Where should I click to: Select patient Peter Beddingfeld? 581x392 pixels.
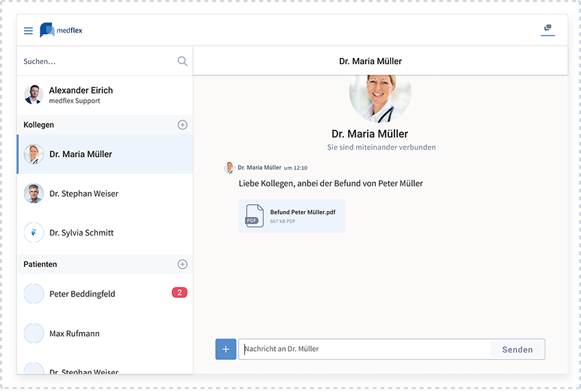click(x=82, y=294)
